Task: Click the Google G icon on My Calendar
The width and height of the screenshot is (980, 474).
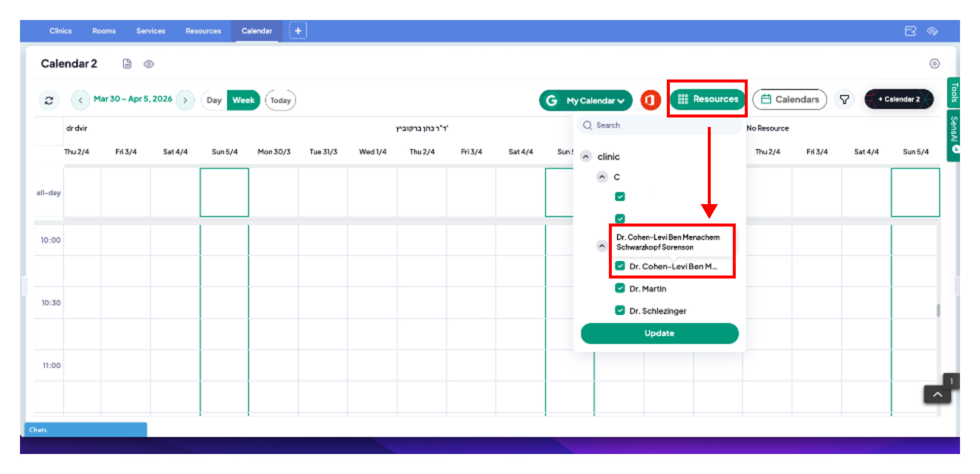Action: click(551, 100)
